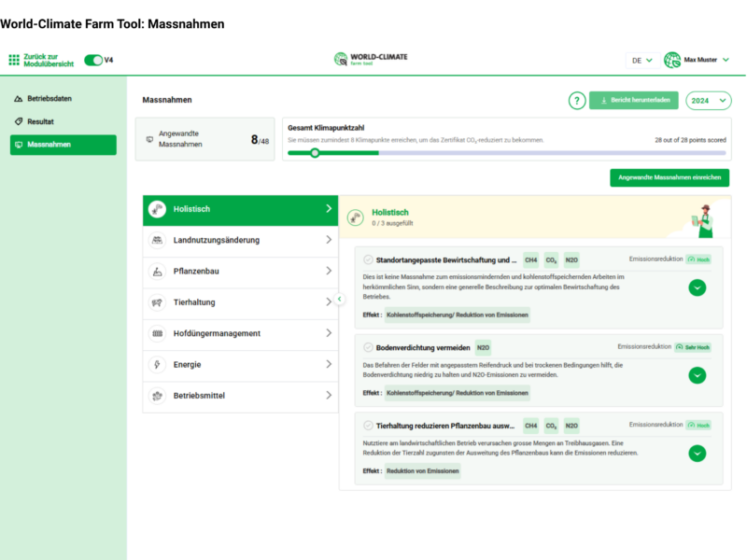Click the Tierhaltung category icon
747x560 pixels.
157,302
